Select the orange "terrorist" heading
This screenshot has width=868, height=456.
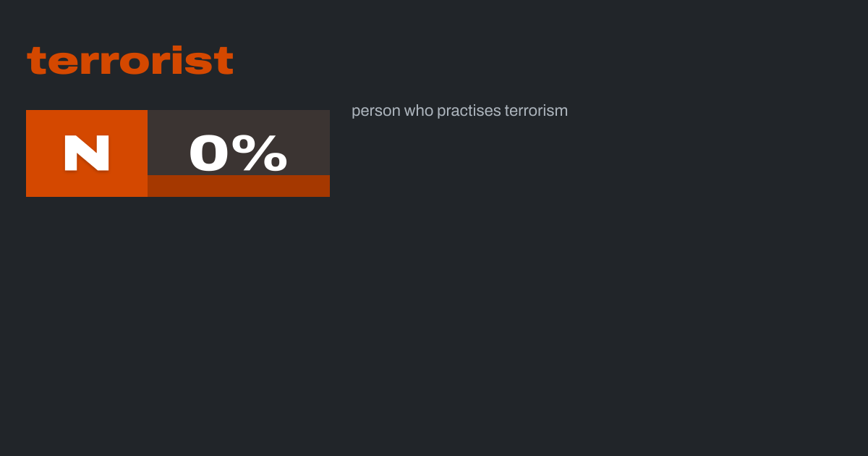pyautogui.click(x=130, y=61)
